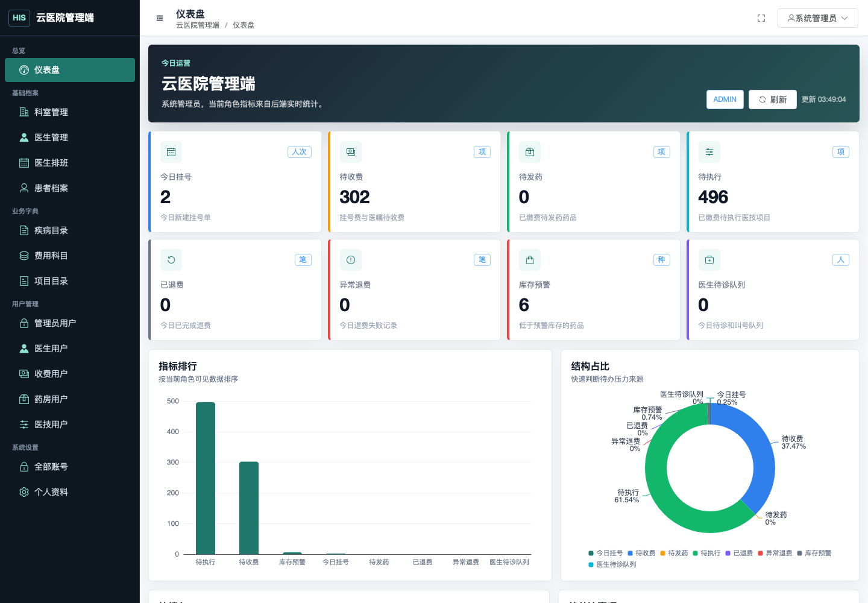Click the 个人资料 gear icon
Viewport: 868px width, 603px height.
click(24, 492)
